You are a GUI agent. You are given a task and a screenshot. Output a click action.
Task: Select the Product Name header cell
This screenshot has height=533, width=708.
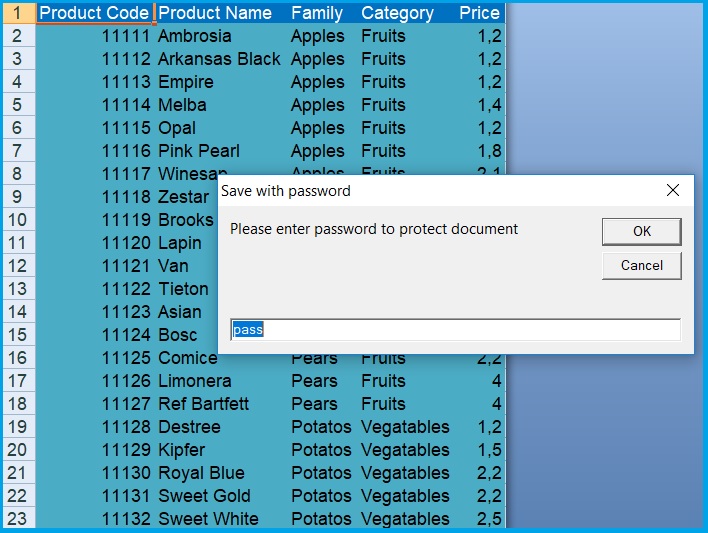pos(215,13)
